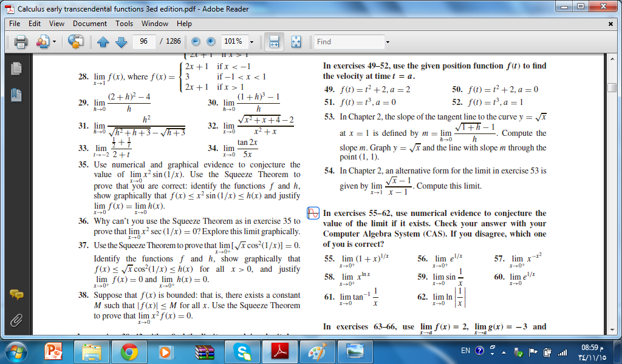Open the Help menu
Viewport: 622px width, 364px height.
(184, 24)
